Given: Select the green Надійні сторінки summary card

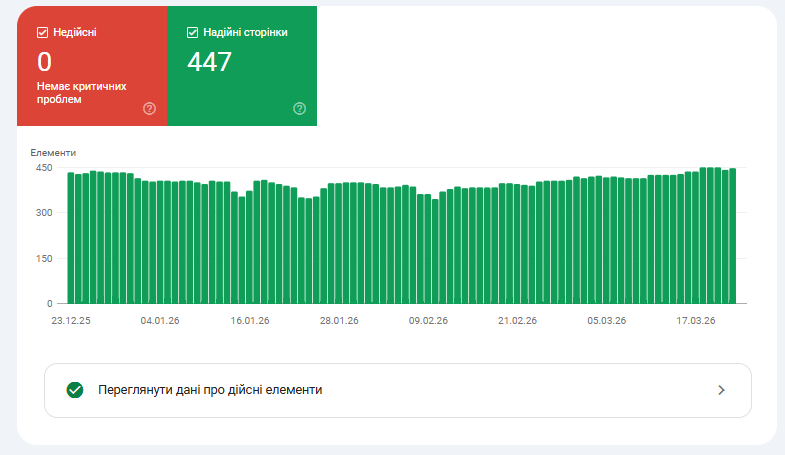Looking at the screenshot, I should [x=242, y=66].
